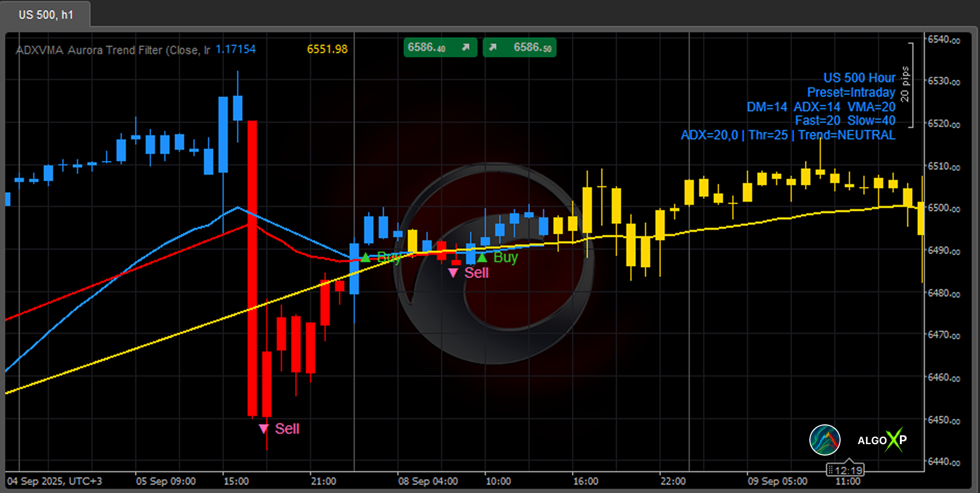Click the yellow indicator value 6551.98
This screenshot has height=493, width=980.
[327, 49]
